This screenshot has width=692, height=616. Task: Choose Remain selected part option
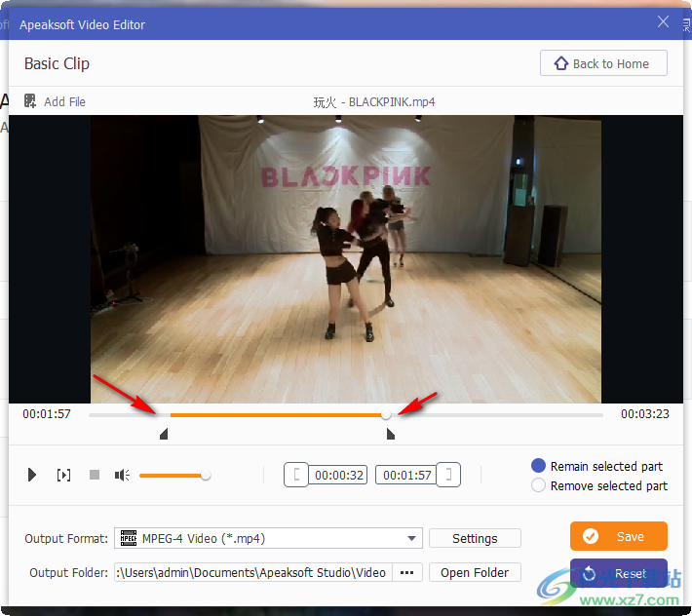pos(598,466)
